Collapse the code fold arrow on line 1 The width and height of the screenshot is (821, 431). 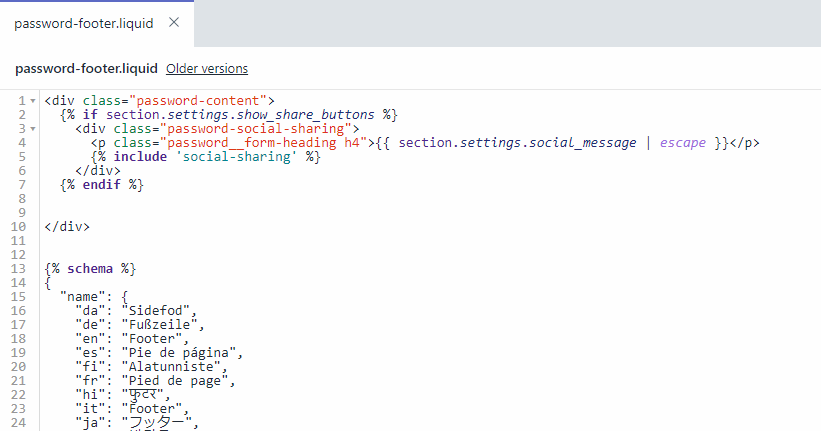pos(33,101)
